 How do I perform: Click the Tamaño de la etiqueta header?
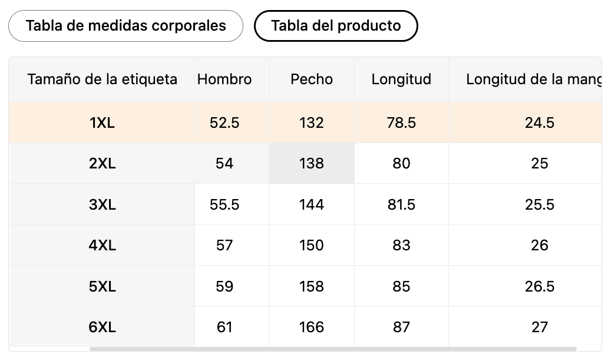102,80
